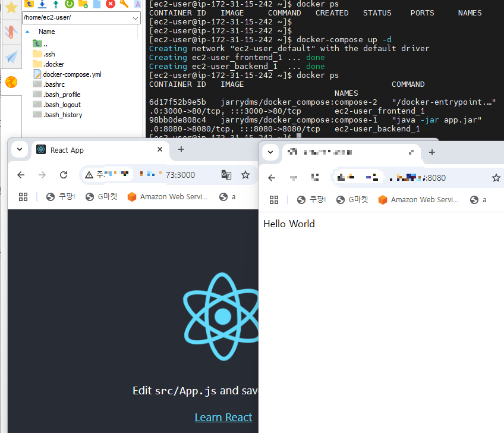Delete selected item with red X icon
The height and width of the screenshot is (433, 504).
point(111,4)
